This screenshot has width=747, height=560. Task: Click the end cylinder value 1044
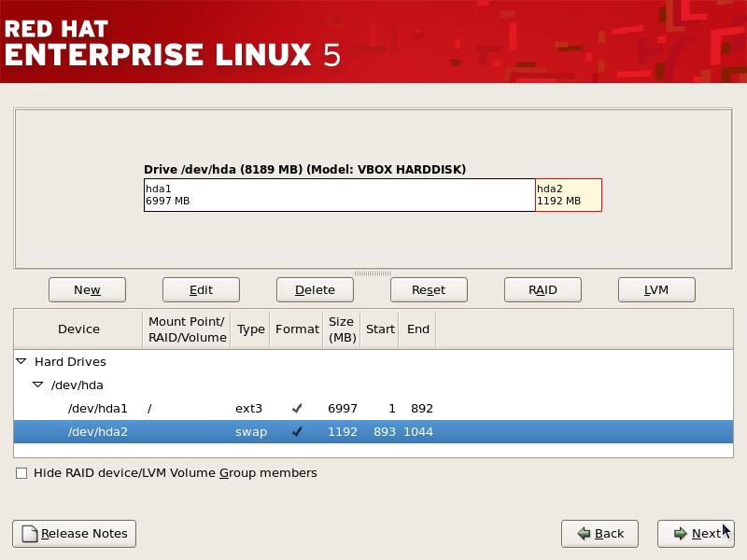pos(418,432)
